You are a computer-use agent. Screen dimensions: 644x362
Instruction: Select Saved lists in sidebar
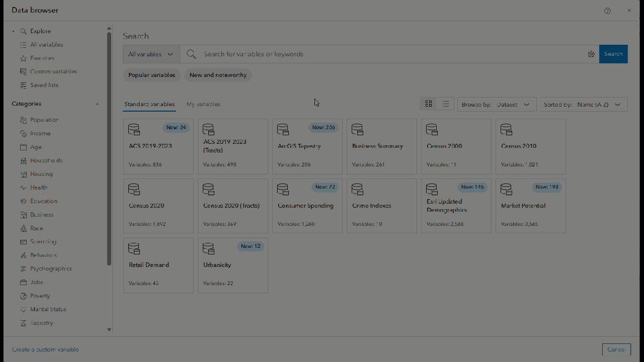[44, 85]
